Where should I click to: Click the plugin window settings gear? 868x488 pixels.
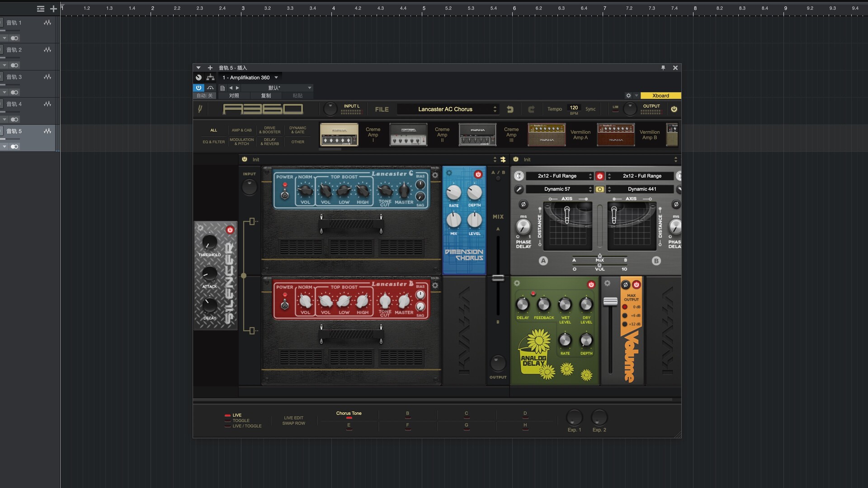[628, 95]
